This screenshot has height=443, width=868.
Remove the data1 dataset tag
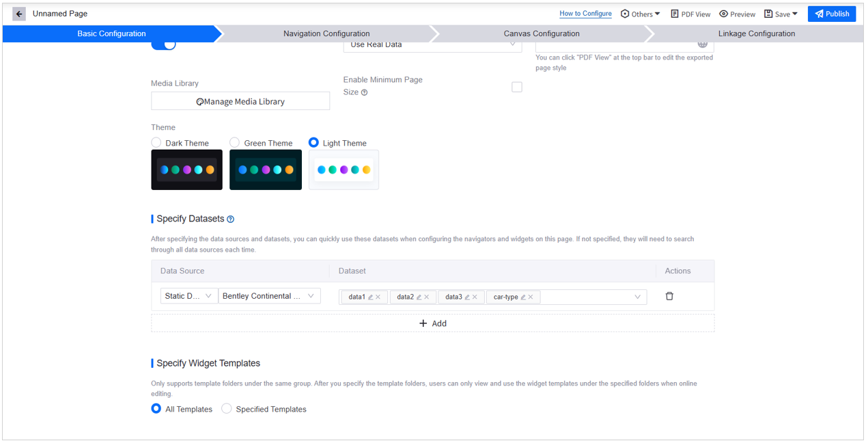pos(378,297)
